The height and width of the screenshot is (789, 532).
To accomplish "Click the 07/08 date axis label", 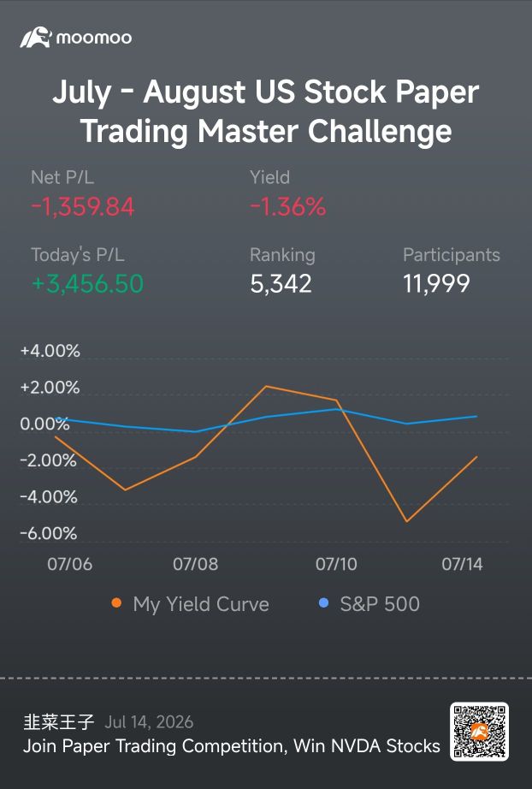I will click(196, 564).
